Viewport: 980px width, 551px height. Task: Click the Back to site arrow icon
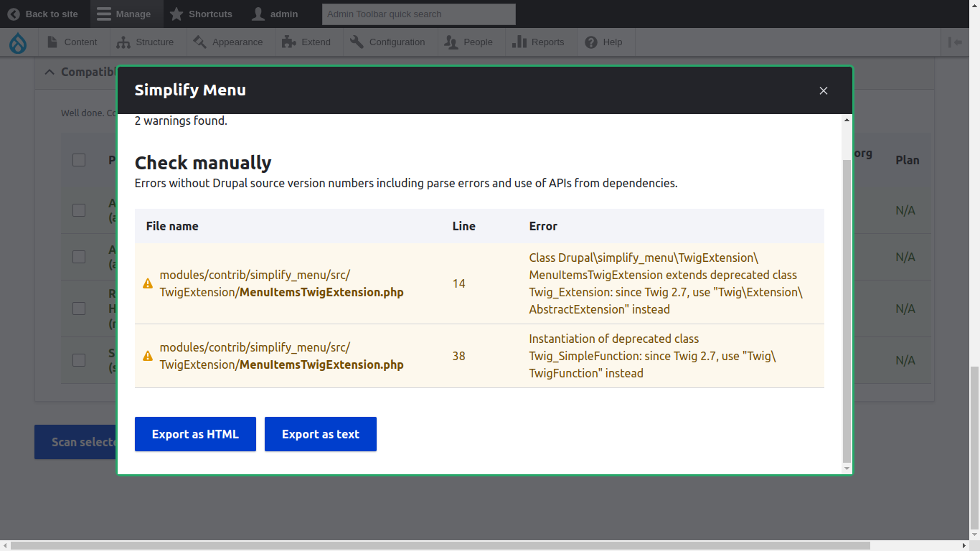pos(14,14)
